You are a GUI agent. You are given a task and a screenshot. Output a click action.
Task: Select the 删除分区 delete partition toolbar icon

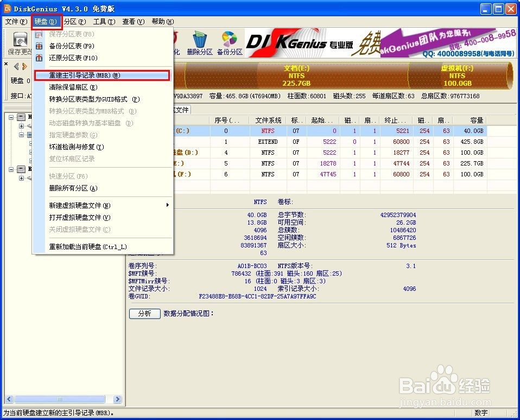point(200,43)
